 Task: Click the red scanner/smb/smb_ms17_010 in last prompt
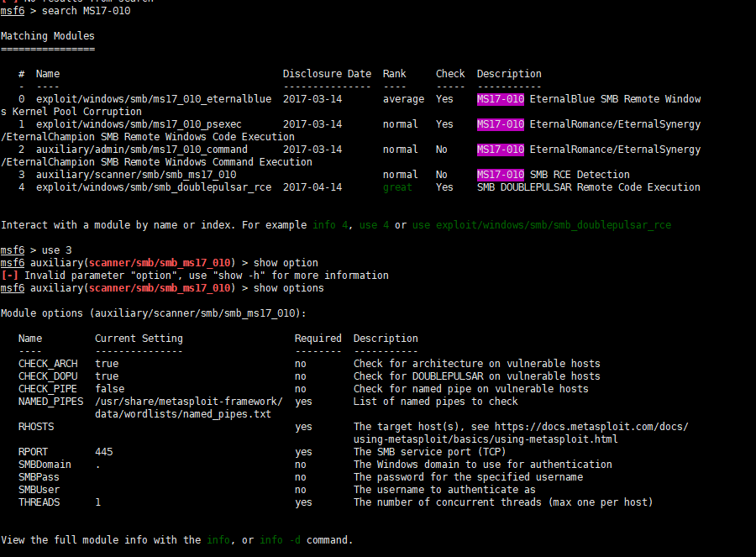pos(160,288)
